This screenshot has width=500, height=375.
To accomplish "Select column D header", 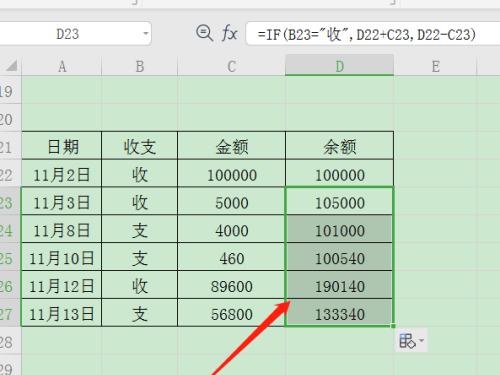I will [x=339, y=65].
